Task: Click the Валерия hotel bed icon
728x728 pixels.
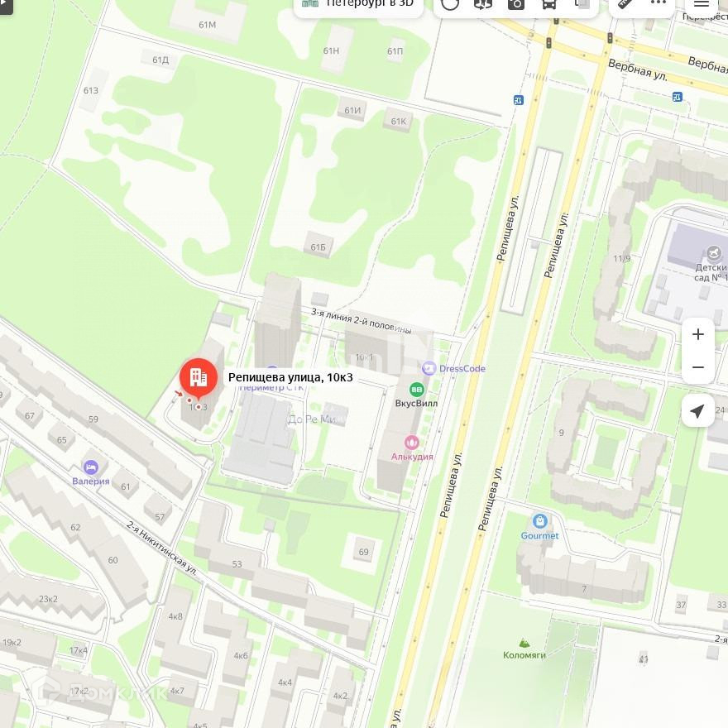Action: point(91,467)
